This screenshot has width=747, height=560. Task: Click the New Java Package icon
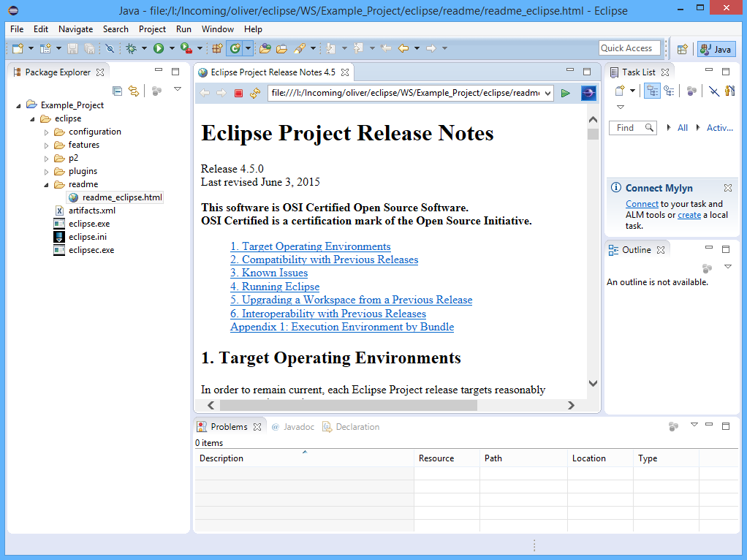(217, 48)
